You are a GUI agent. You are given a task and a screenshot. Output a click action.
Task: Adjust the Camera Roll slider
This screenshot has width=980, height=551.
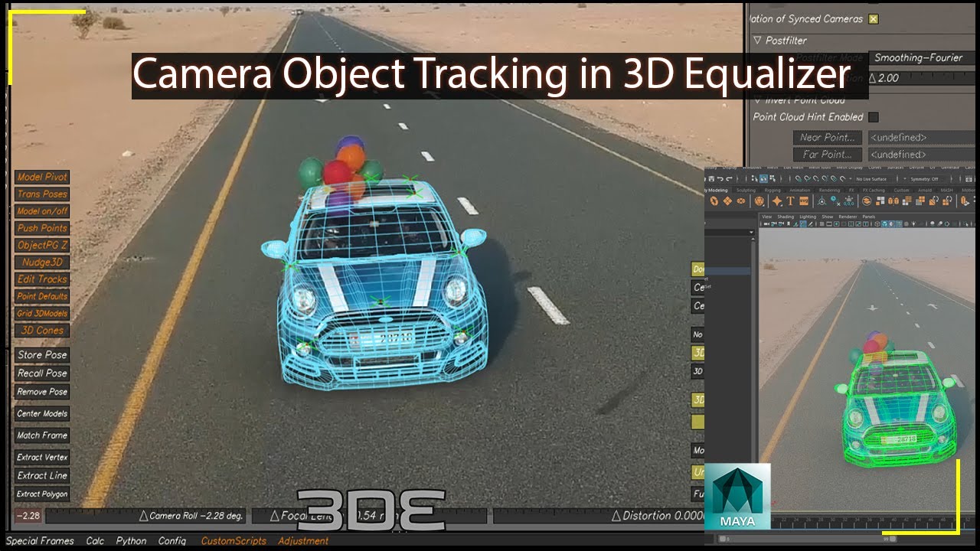pyautogui.click(x=147, y=516)
